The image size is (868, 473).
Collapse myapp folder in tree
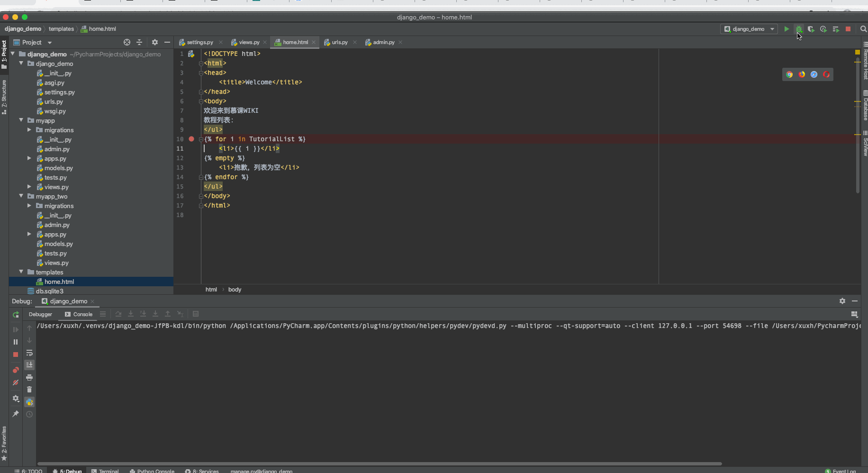(x=21, y=120)
